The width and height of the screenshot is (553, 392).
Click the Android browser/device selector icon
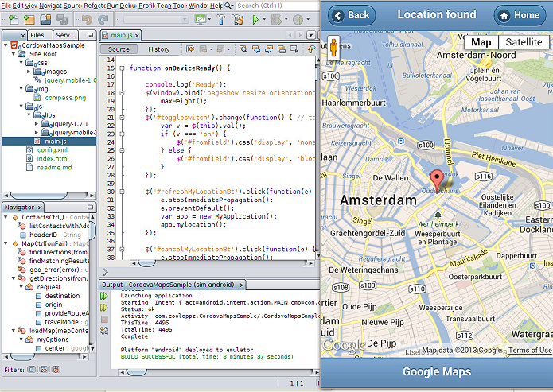pos(201,20)
